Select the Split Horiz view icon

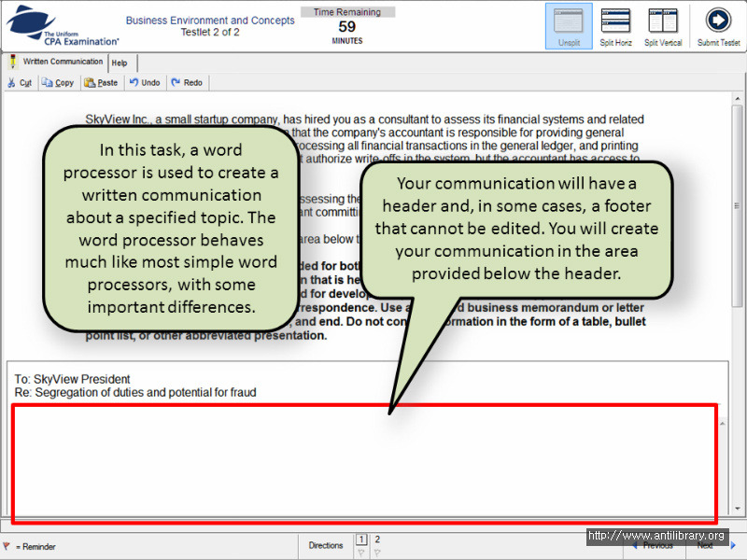615,19
